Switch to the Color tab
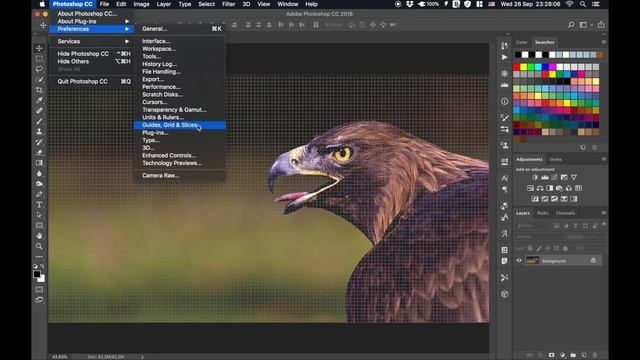 click(x=522, y=42)
